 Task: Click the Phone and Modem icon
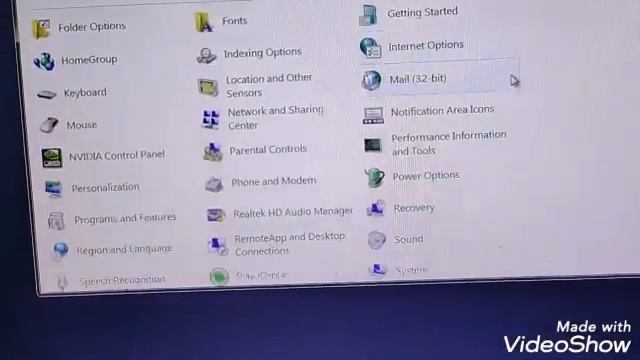214,184
